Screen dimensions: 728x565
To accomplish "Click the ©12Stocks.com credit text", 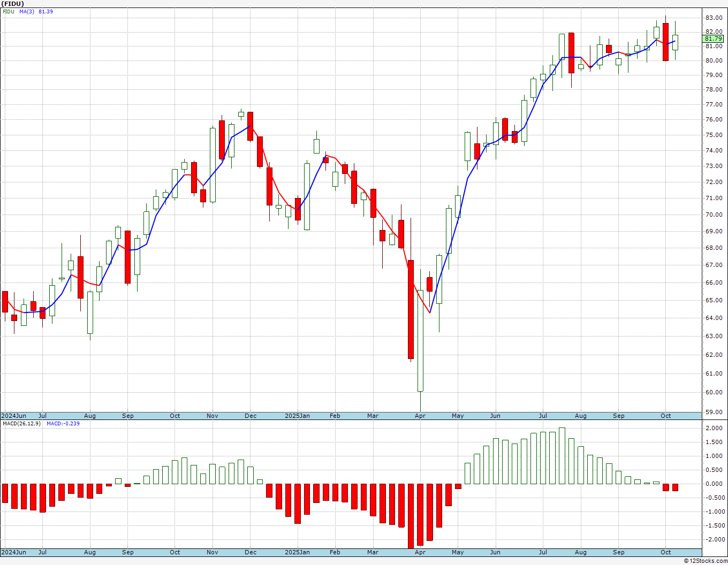I will (x=706, y=561).
